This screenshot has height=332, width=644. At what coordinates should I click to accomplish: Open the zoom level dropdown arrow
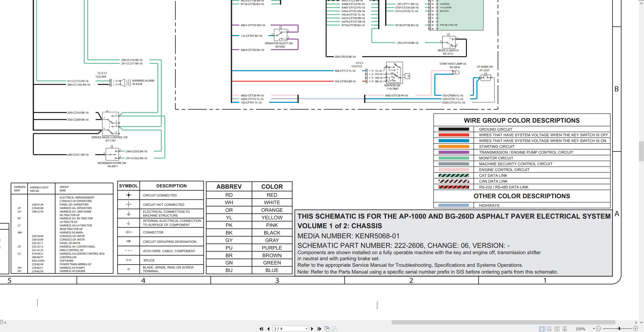(x=594, y=329)
